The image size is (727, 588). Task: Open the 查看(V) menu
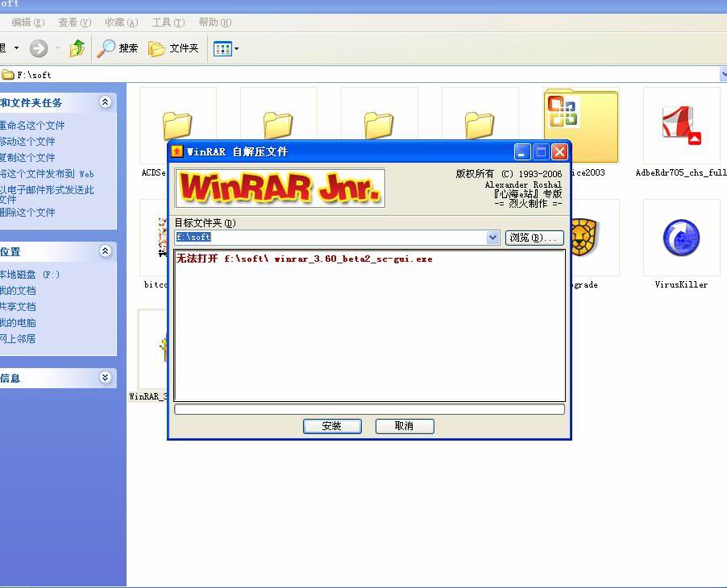pyautogui.click(x=75, y=23)
